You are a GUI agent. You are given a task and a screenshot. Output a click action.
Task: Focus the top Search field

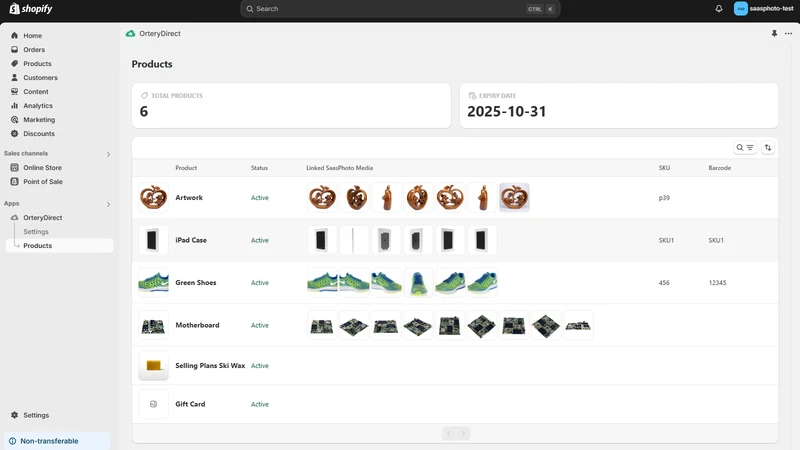400,9
